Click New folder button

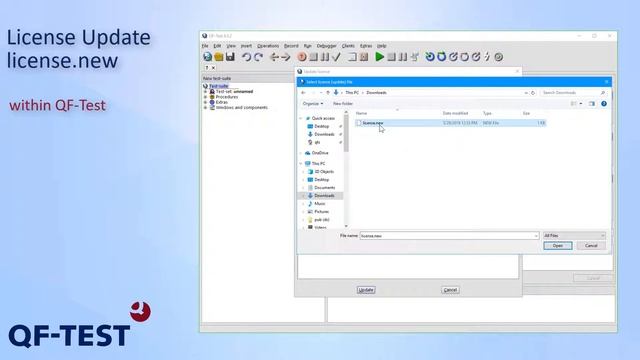tap(343, 104)
